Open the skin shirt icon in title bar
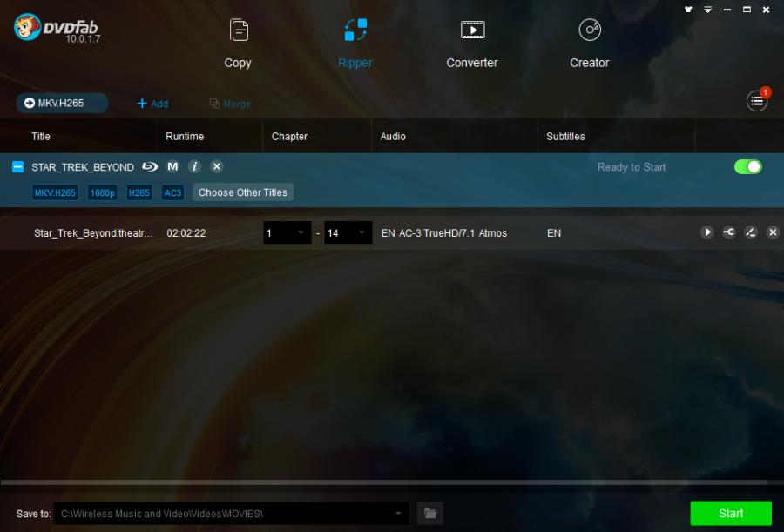This screenshot has height=532, width=784. click(688, 9)
